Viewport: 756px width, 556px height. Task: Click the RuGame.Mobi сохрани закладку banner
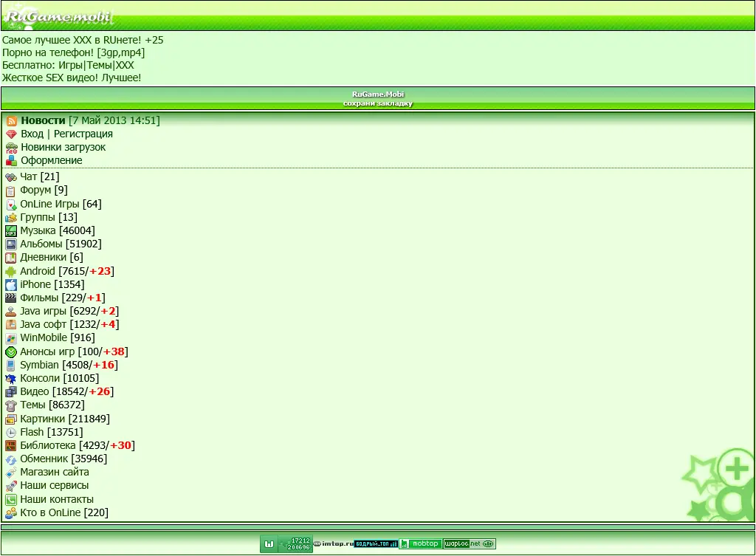[378, 99]
